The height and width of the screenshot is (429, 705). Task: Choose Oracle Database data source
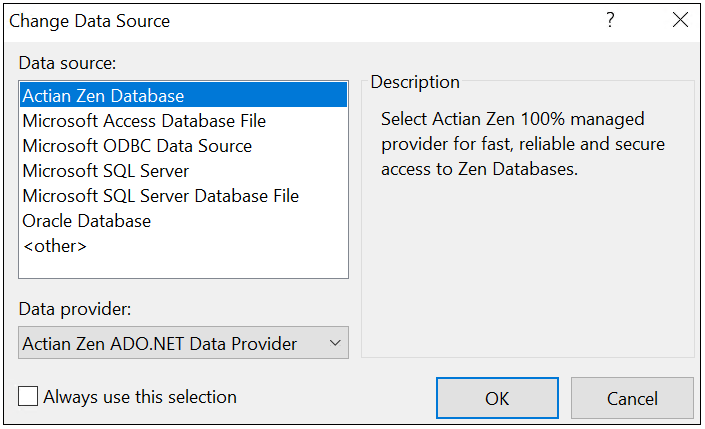(x=183, y=221)
